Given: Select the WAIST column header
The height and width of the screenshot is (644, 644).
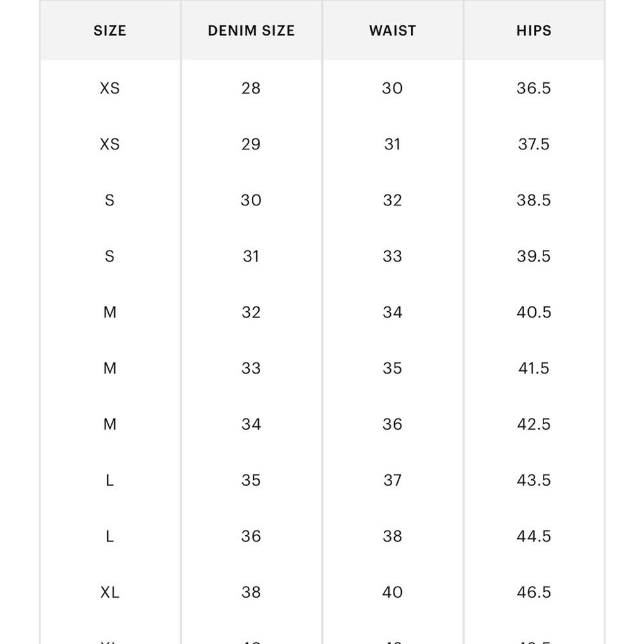Looking at the screenshot, I should click(392, 30).
